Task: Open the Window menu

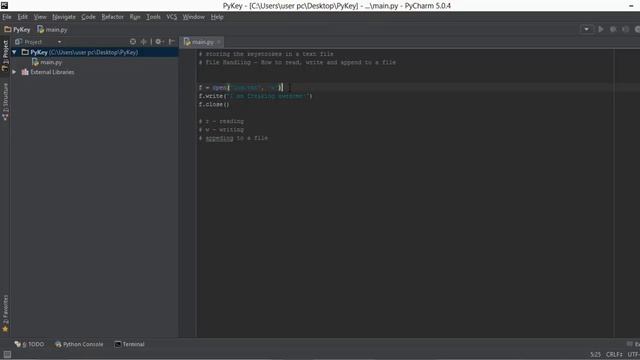Action: (x=193, y=17)
